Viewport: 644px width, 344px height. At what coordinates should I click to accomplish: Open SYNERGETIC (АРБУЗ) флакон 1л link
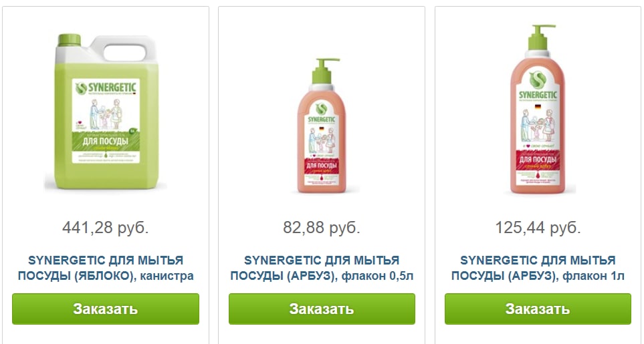point(538,268)
